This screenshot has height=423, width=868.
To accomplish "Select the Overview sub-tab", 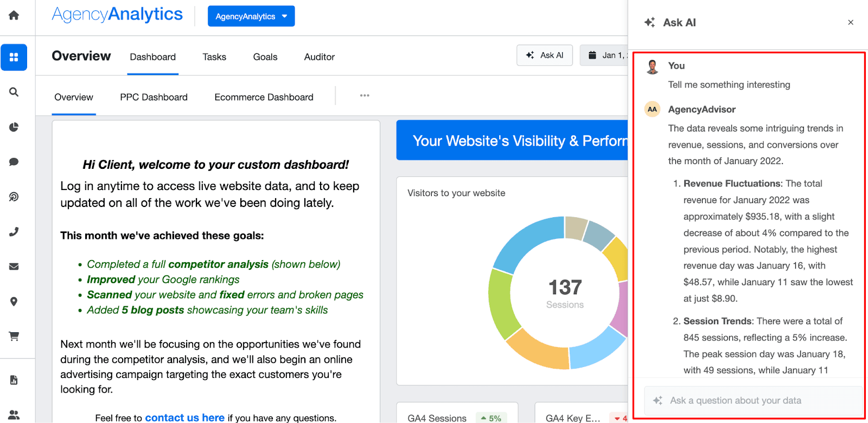I will [x=74, y=97].
